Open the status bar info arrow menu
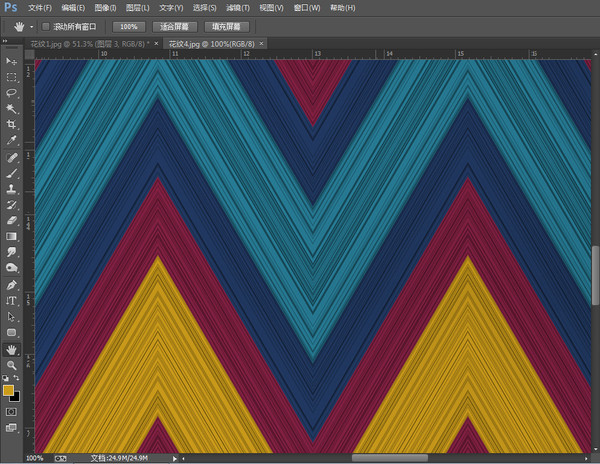This screenshot has width=600, height=464. click(x=175, y=458)
